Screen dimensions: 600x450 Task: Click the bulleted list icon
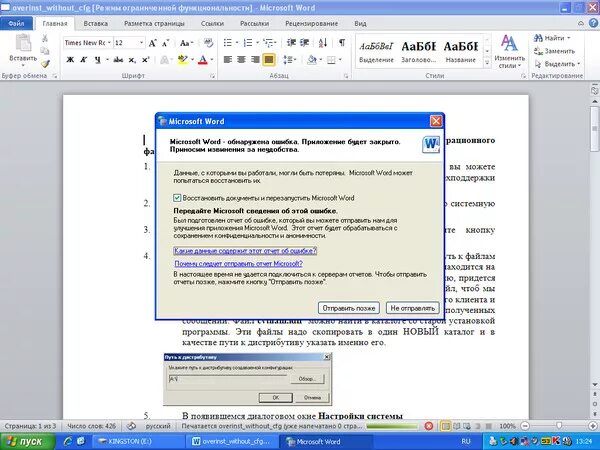tap(228, 43)
